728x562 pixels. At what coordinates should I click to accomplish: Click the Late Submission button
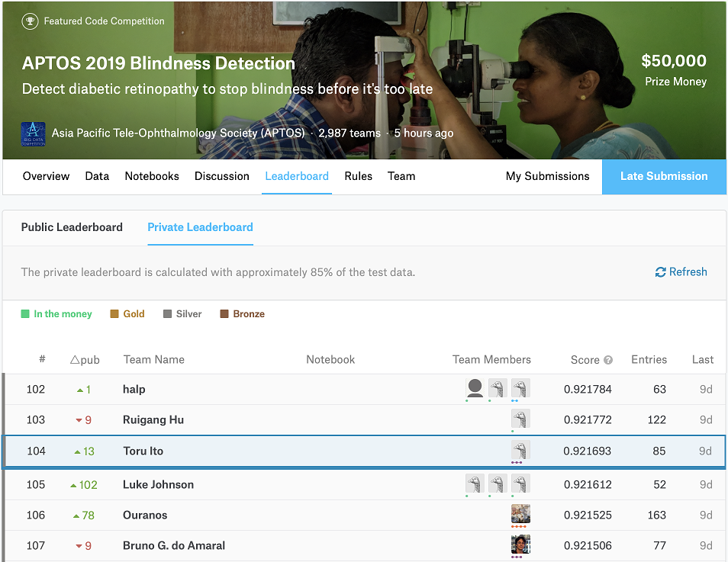pos(664,177)
